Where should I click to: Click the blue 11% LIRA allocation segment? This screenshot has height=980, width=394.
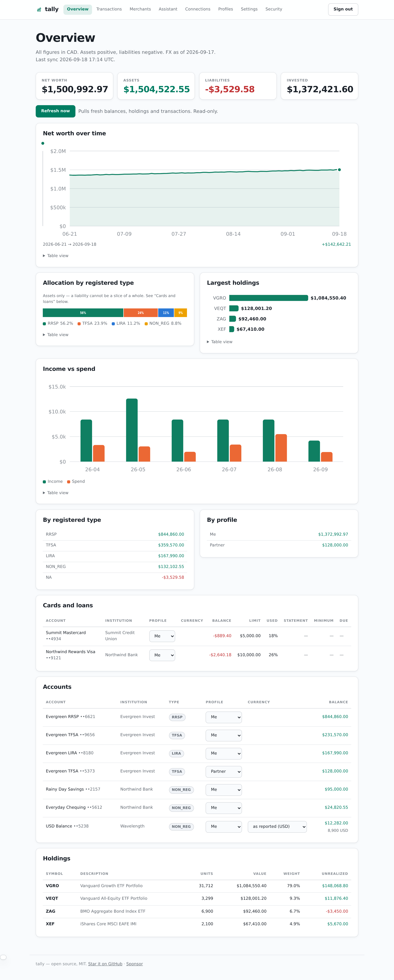[166, 313]
